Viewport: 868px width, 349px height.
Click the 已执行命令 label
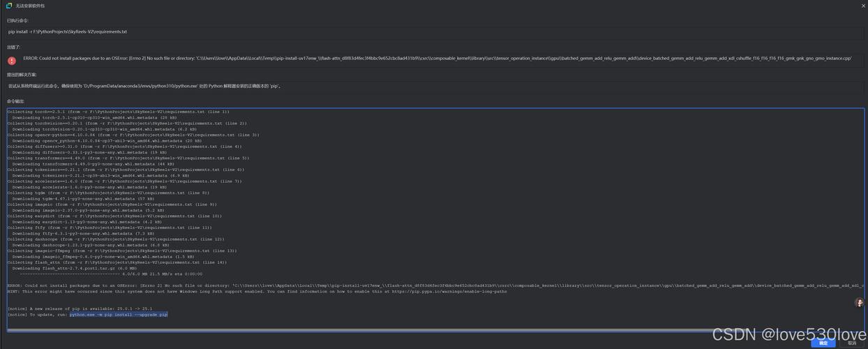18,20
